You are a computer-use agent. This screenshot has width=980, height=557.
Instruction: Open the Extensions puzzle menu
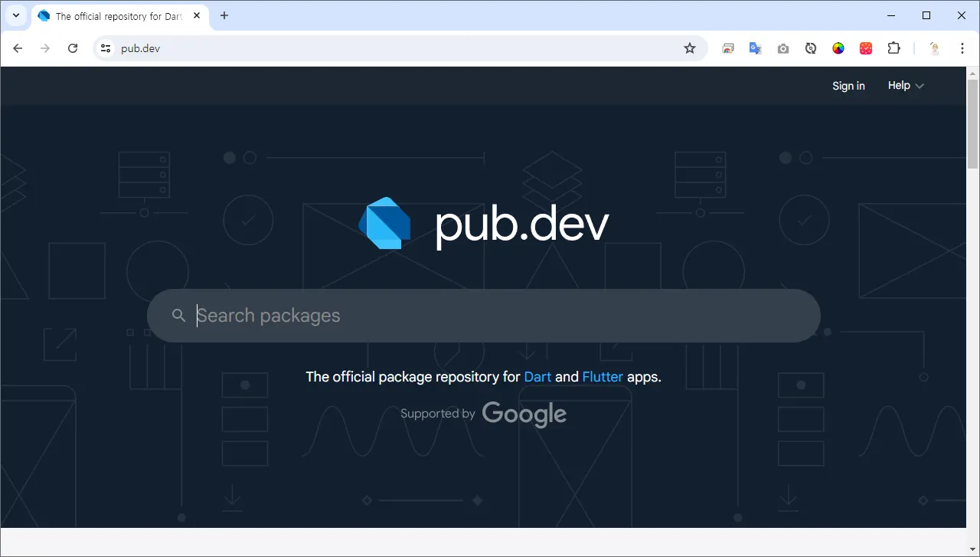[x=893, y=48]
